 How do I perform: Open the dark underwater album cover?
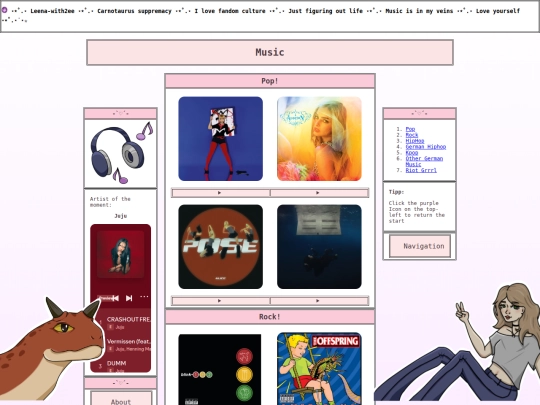(319, 247)
